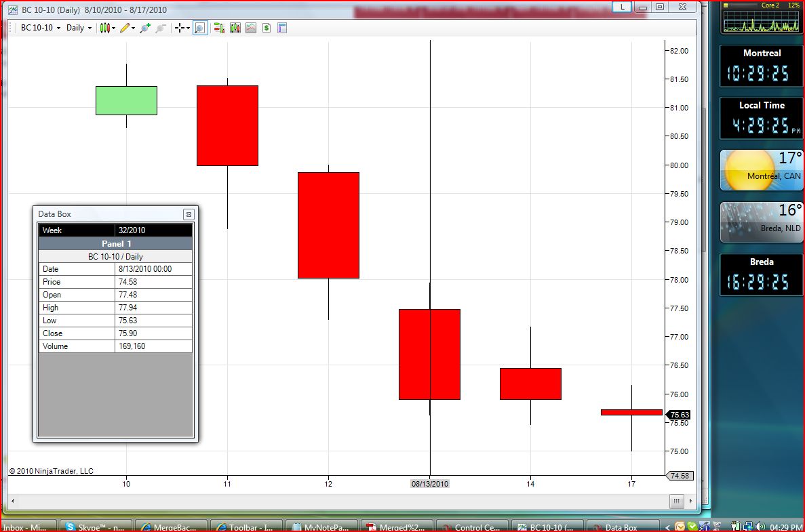
Task: Click the red candle for day 12
Action: coord(328,225)
